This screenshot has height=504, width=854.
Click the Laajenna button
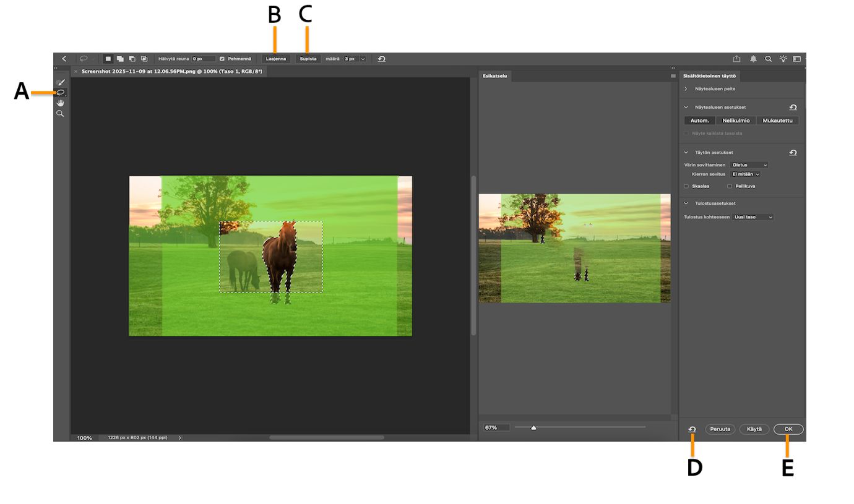pos(275,59)
